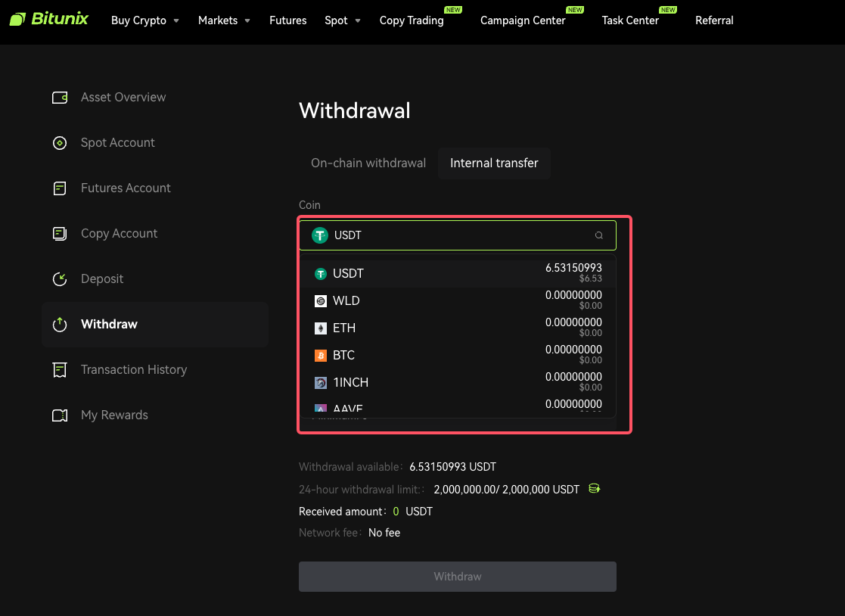Select ETH from the coin list
The image size is (845, 616).
(458, 328)
